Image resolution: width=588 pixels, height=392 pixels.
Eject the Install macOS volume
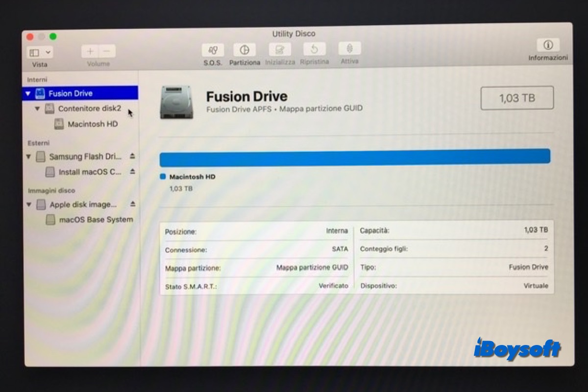(x=132, y=171)
